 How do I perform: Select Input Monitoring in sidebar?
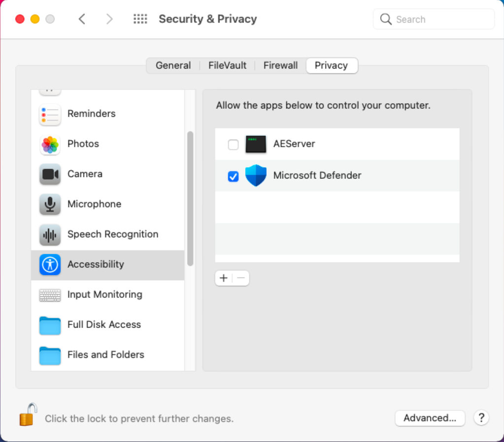pyautogui.click(x=108, y=294)
